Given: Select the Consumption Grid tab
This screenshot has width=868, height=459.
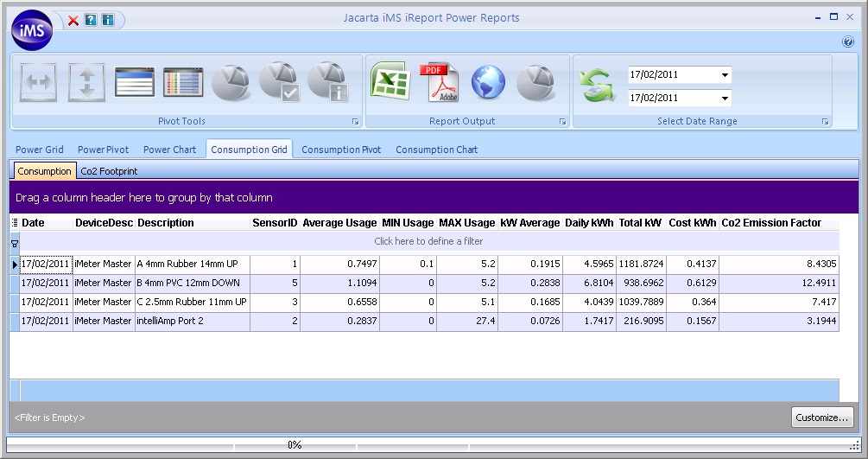Looking at the screenshot, I should (249, 150).
